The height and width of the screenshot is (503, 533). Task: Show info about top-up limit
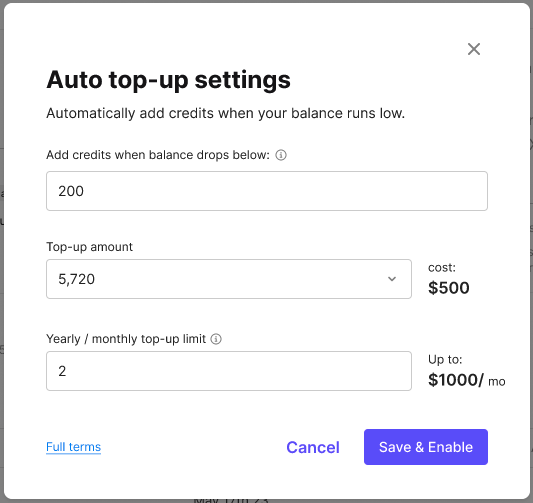coord(216,339)
